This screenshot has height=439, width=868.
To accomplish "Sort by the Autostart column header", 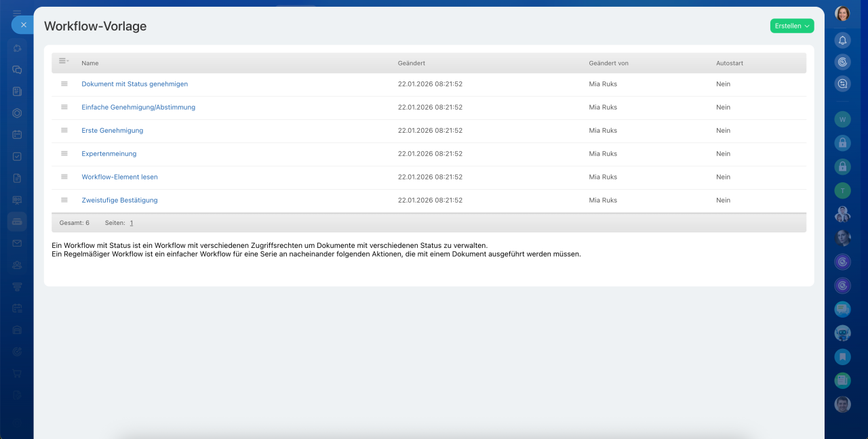I will (x=729, y=63).
